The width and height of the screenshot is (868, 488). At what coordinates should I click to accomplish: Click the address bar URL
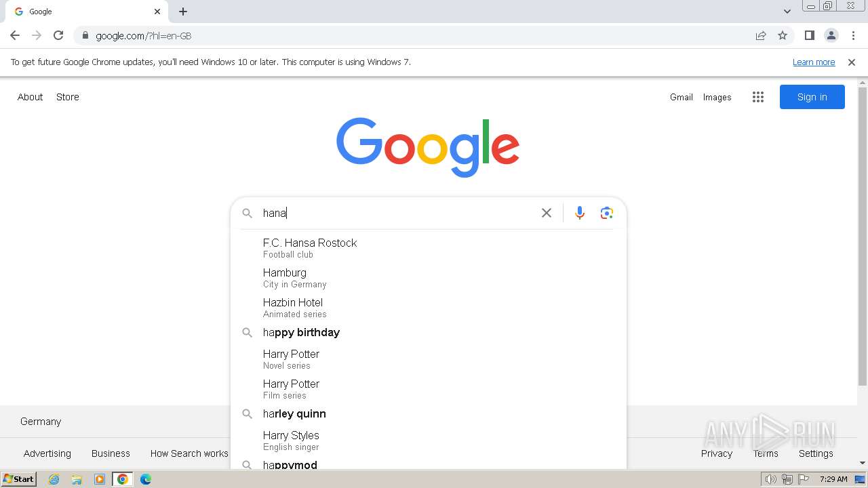pyautogui.click(x=143, y=36)
